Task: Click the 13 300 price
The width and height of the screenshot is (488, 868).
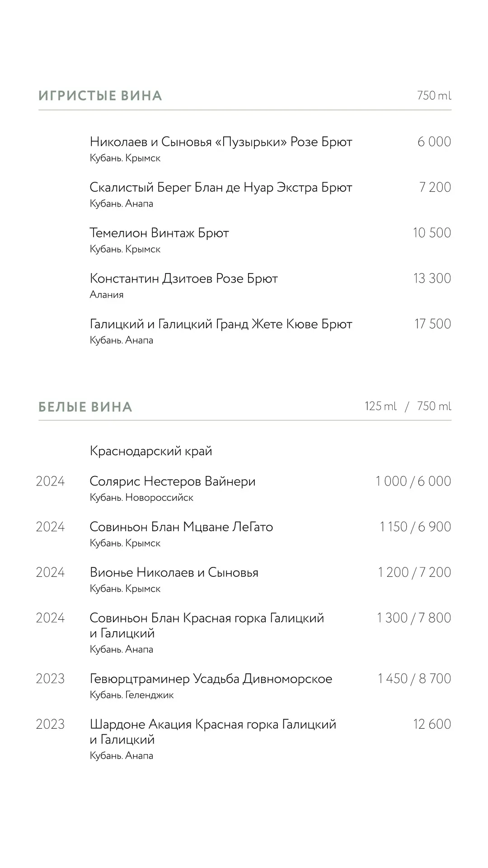Action: (x=432, y=278)
